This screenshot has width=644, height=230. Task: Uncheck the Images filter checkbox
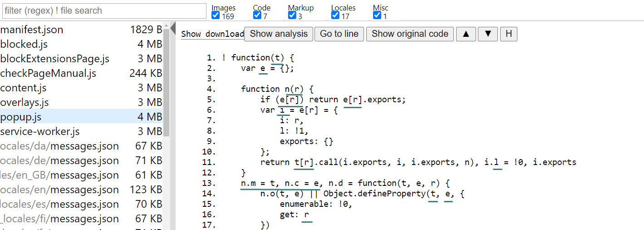(x=216, y=16)
